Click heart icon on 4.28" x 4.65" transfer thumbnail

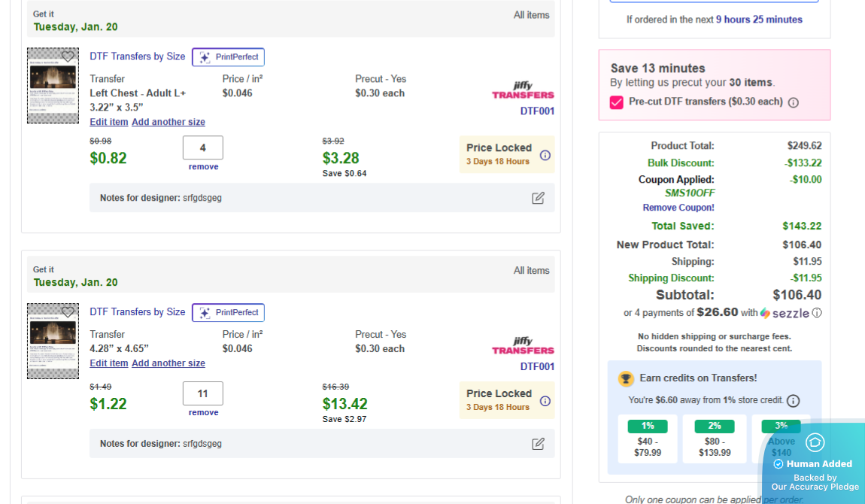click(68, 312)
